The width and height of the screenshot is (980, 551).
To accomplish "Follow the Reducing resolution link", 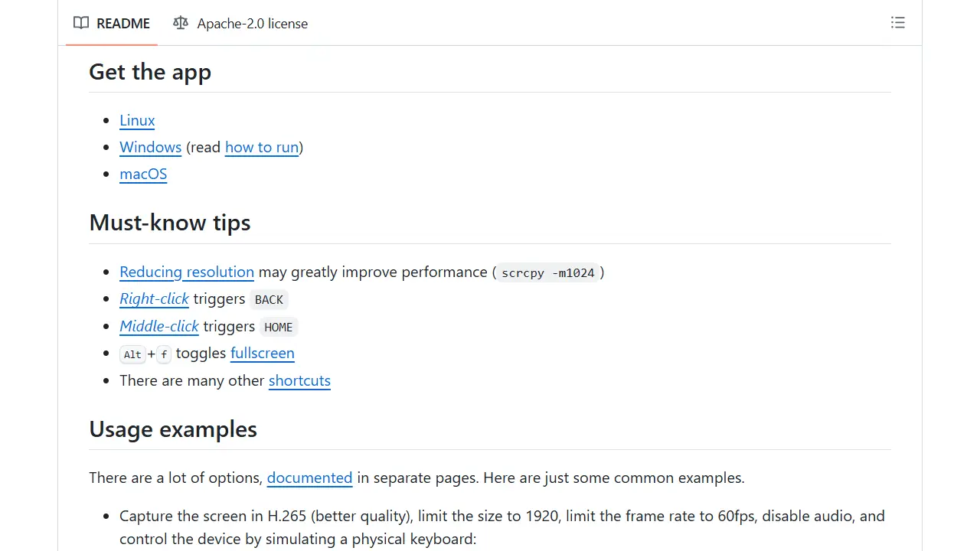I will 187,272.
